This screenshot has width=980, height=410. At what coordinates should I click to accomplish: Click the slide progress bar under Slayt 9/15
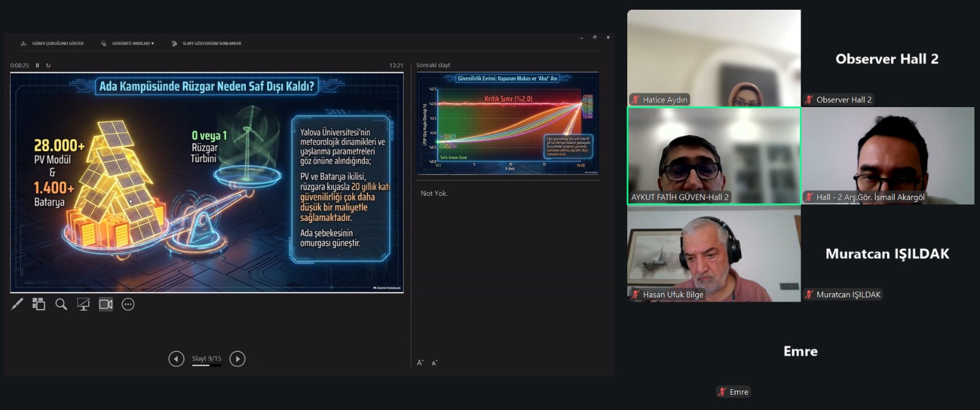(206, 365)
